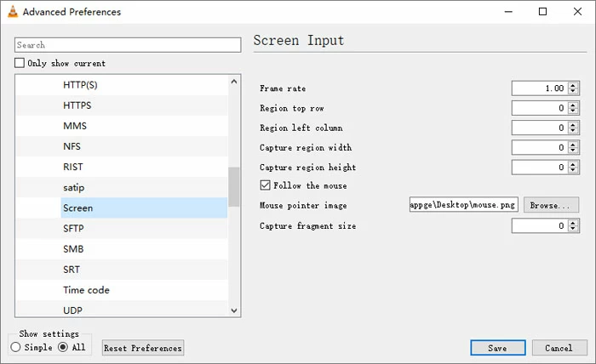The width and height of the screenshot is (596, 364).
Task: Click the Browse... button
Action: [x=553, y=205]
